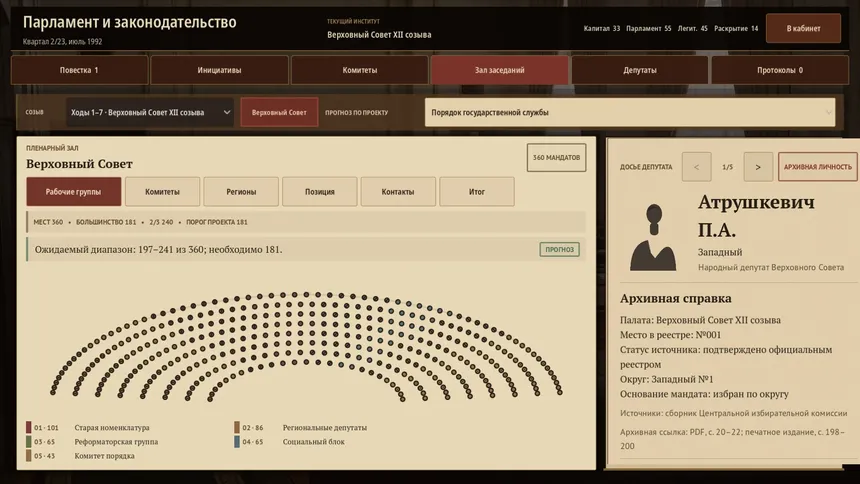This screenshot has width=860, height=484.
Task: Click the Региональные депутаты legend label
Action: pyautogui.click(x=325, y=427)
